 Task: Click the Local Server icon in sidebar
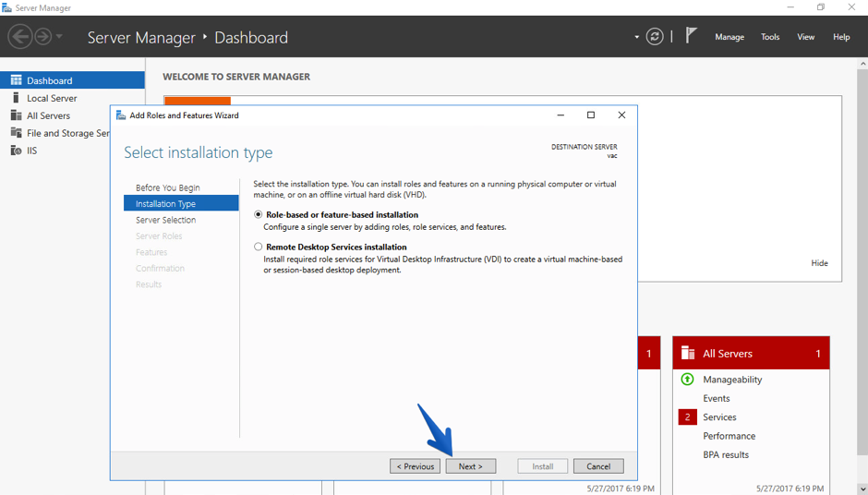[16, 98]
